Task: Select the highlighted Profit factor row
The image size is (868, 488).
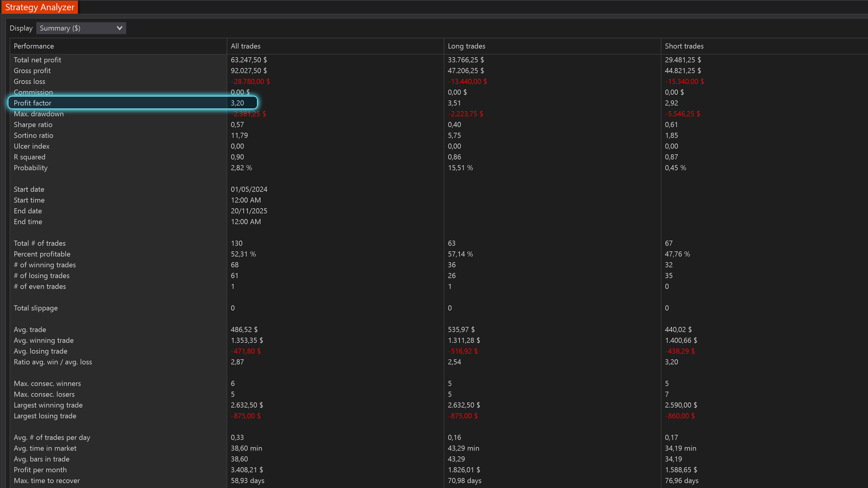Action: 132,103
